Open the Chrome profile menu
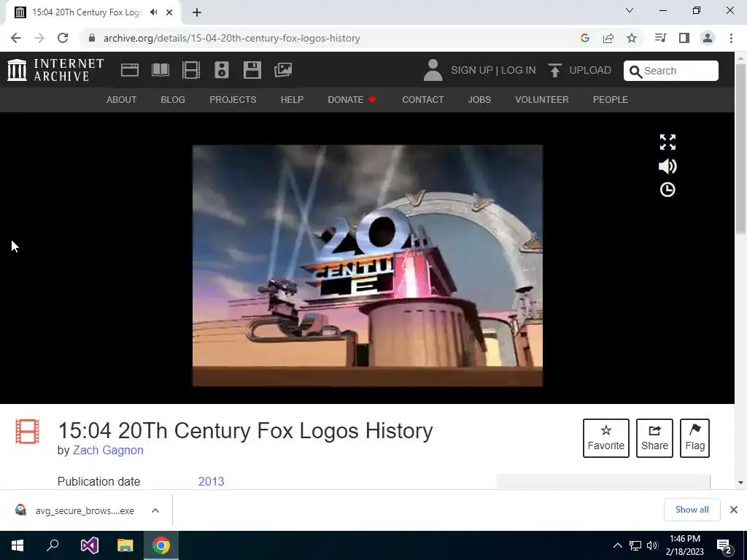This screenshot has height=560, width=747. coord(708,38)
